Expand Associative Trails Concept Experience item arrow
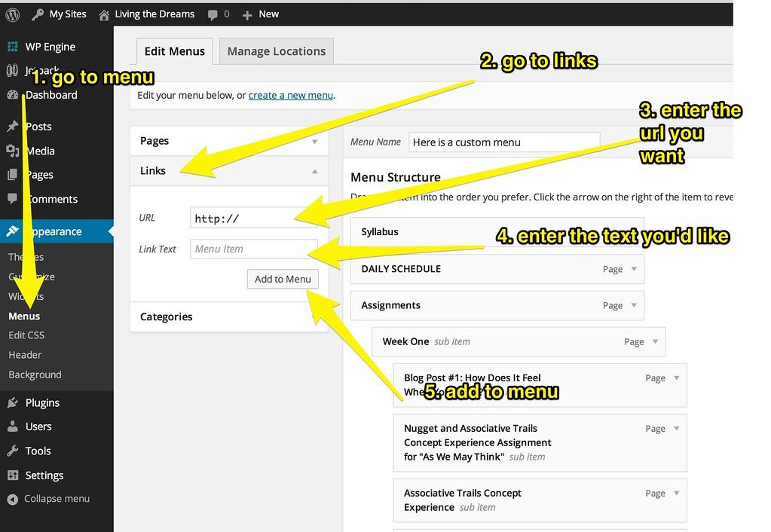The width and height of the screenshot is (771, 532). (677, 493)
